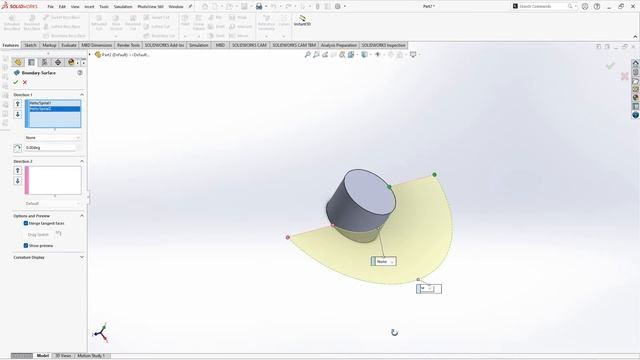Click Search Commands field
The height and width of the screenshot is (360, 640).
tap(543, 7)
